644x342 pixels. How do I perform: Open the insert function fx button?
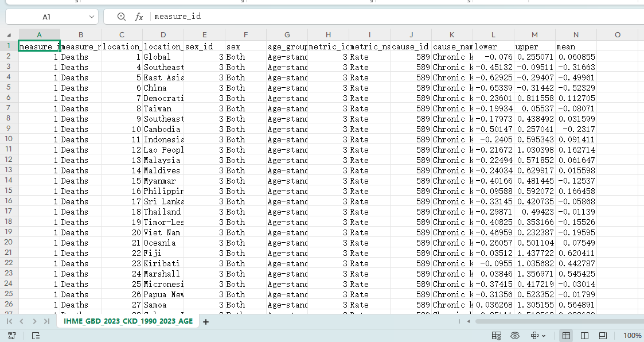tap(139, 17)
